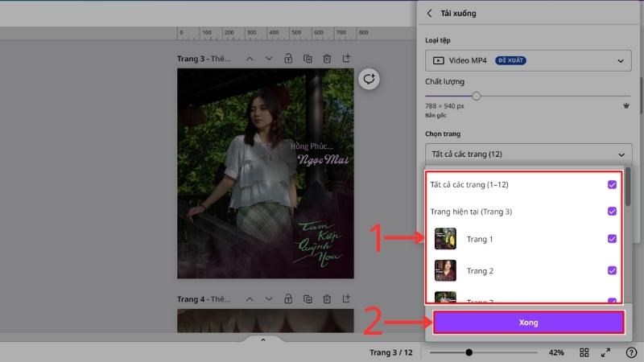Open the grid view of pages
The image size is (644, 362).
(584, 352)
